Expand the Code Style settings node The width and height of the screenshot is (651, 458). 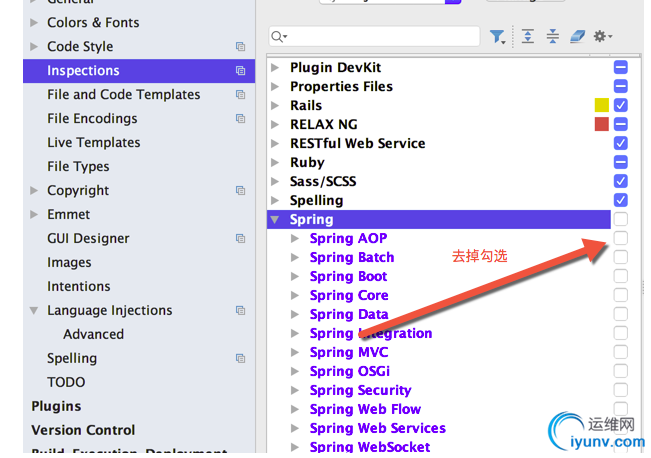pyautogui.click(x=34, y=47)
